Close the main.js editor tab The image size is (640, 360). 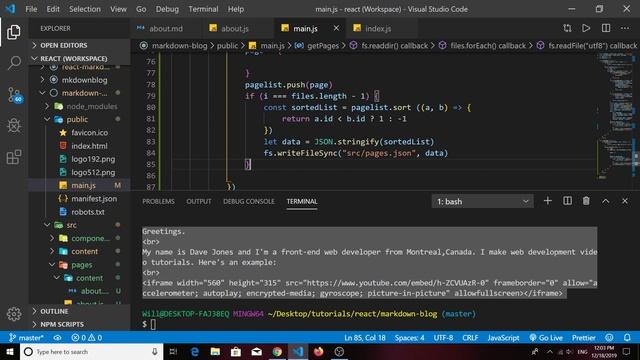pyautogui.click(x=336, y=28)
